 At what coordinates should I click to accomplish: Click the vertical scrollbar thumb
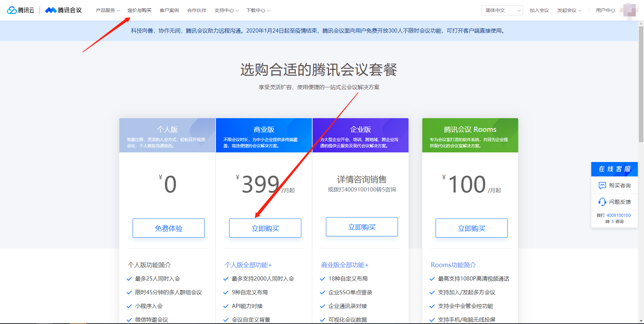[641, 84]
